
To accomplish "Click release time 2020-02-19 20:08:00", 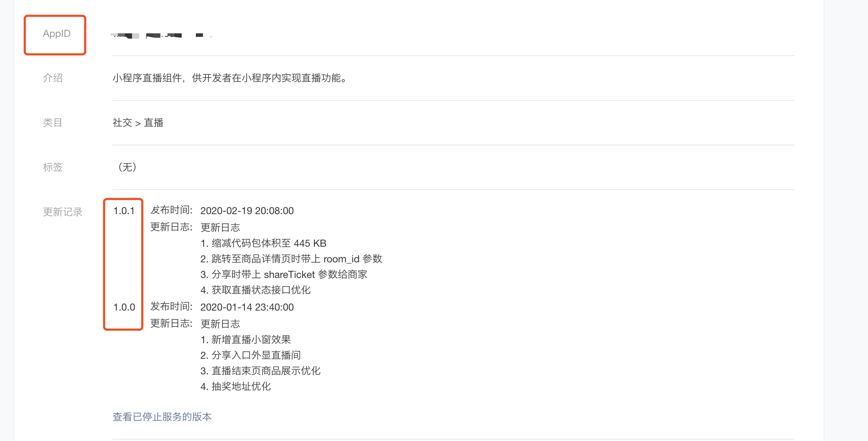I will click(x=247, y=211).
